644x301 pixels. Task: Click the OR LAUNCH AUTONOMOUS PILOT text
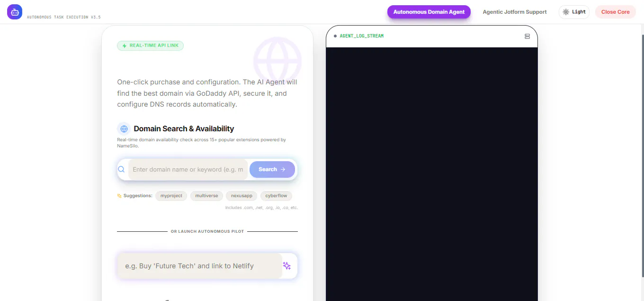click(x=207, y=231)
